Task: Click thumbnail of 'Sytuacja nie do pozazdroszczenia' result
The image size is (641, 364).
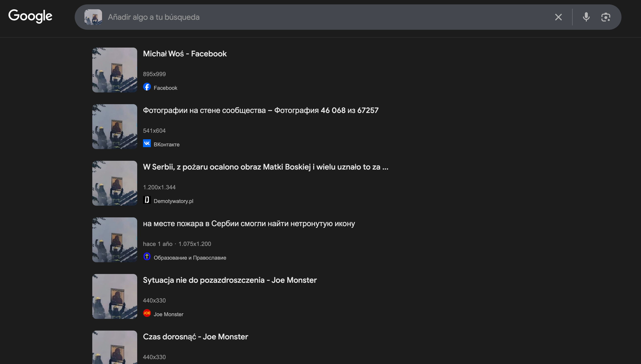Action: (114, 296)
